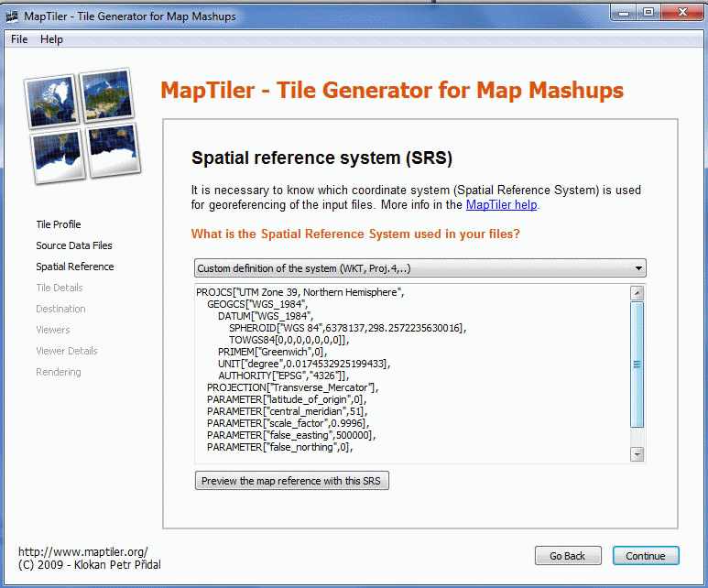Click the Go Back button
Image resolution: width=708 pixels, height=588 pixels.
[568, 556]
